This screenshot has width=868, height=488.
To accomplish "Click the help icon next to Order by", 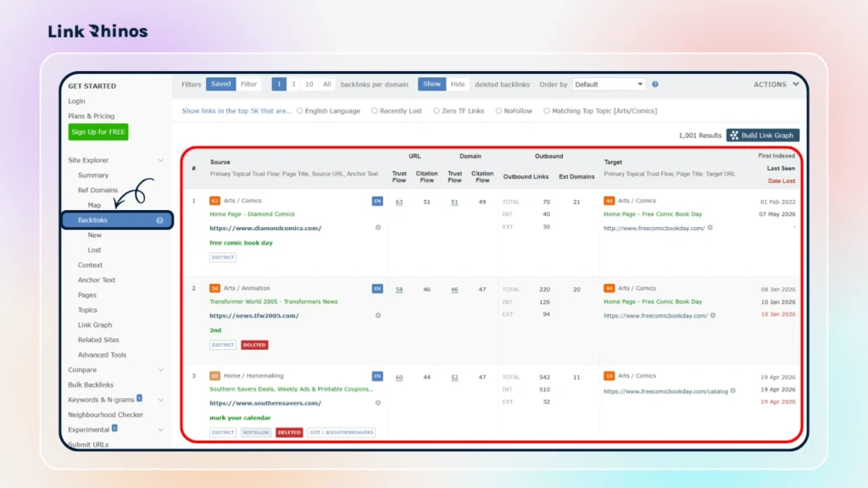I will pos(655,84).
